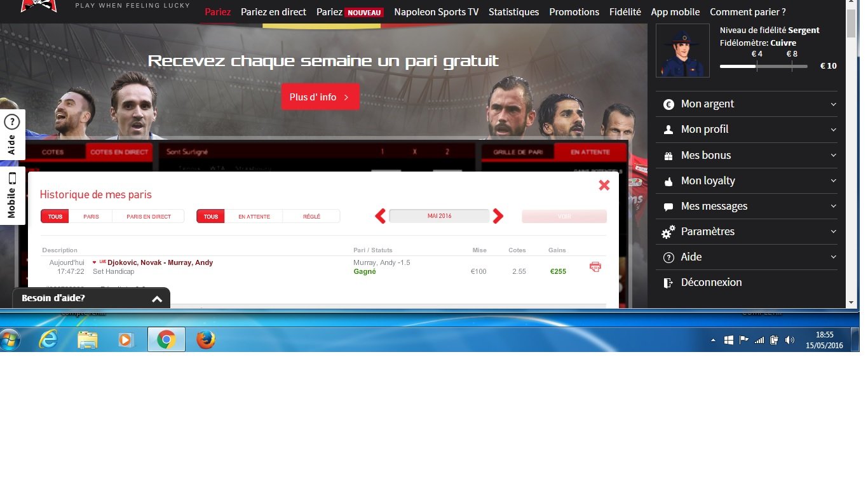Select EN ATTENTE status filter
The width and height of the screenshot is (868, 488).
(254, 217)
